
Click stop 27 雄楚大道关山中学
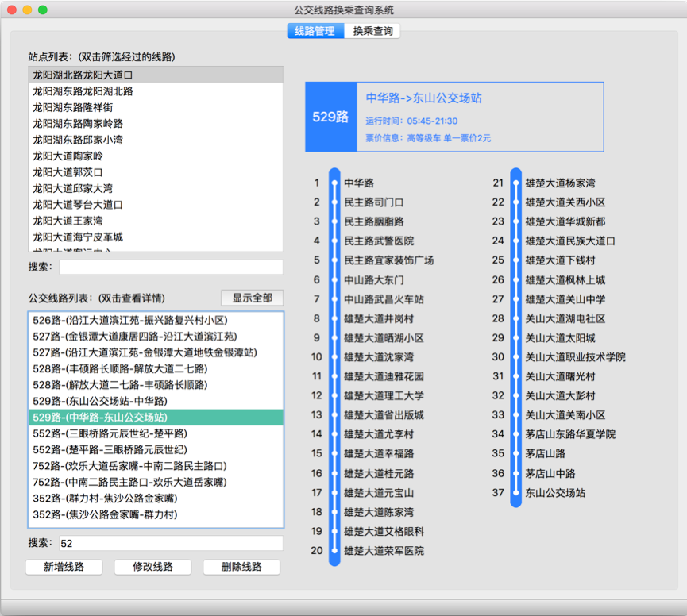coord(565,299)
